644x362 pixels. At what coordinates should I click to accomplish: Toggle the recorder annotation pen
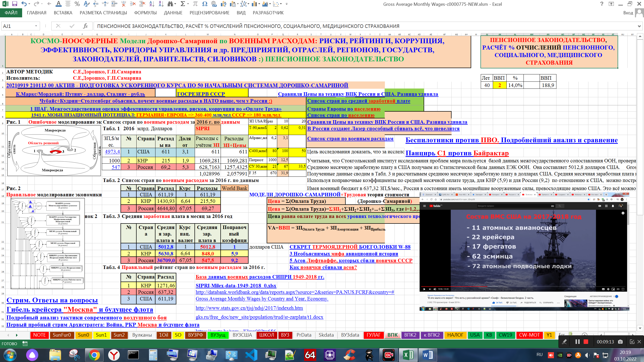(565, 342)
